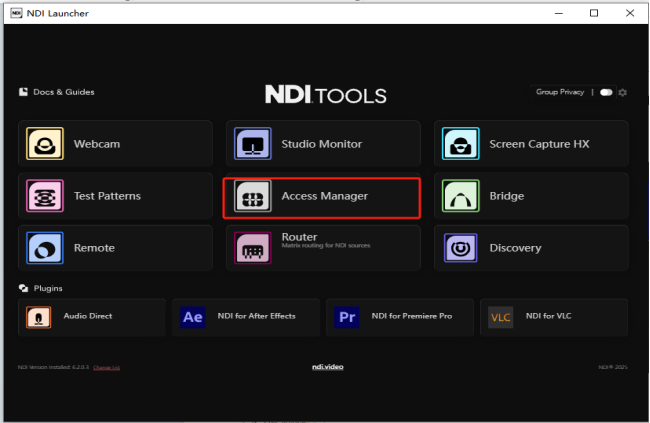This screenshot has height=423, width=650.
Task: Click the Router label text
Action: [299, 237]
